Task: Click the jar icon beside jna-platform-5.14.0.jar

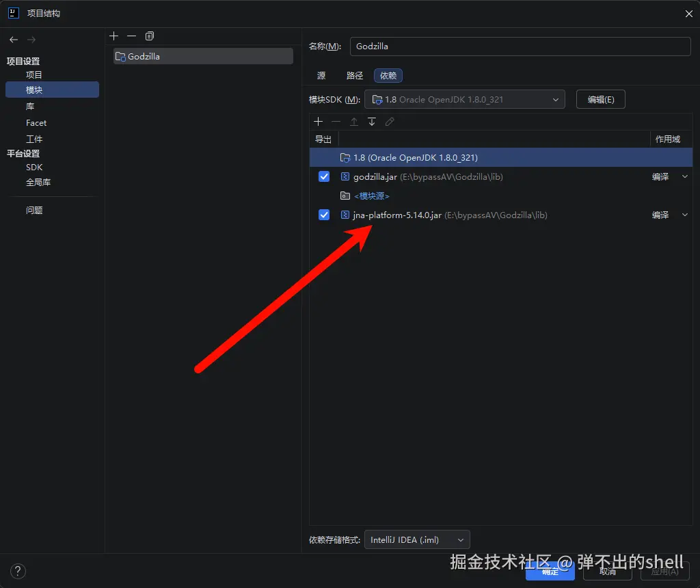Action: coord(345,215)
